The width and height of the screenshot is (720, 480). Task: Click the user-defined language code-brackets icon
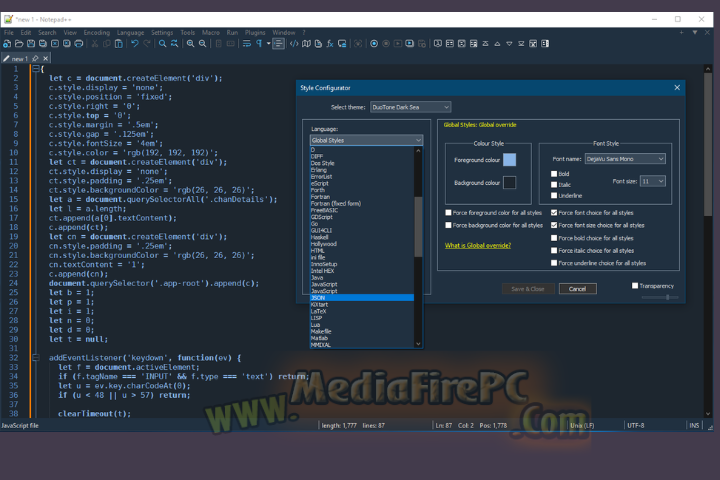(294, 44)
